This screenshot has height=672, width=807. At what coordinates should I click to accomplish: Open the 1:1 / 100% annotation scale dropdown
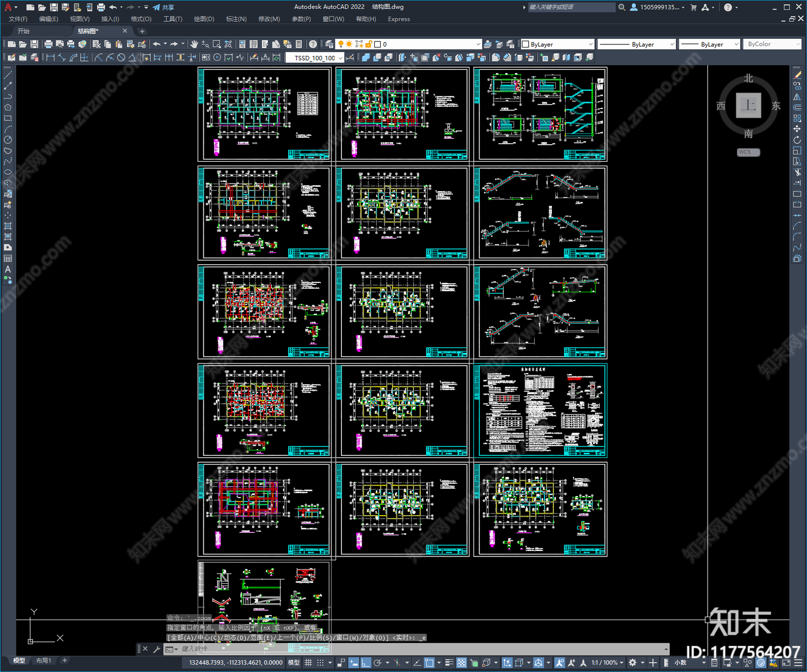[x=608, y=662]
